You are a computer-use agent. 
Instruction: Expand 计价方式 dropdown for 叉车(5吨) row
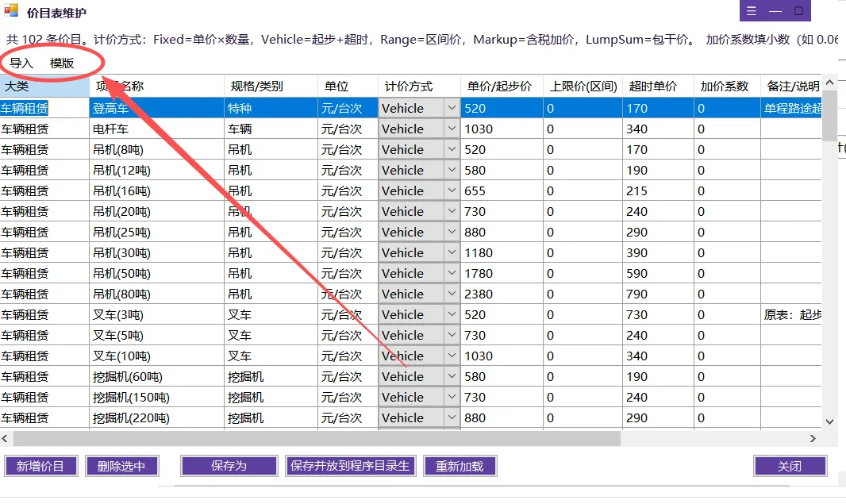452,335
